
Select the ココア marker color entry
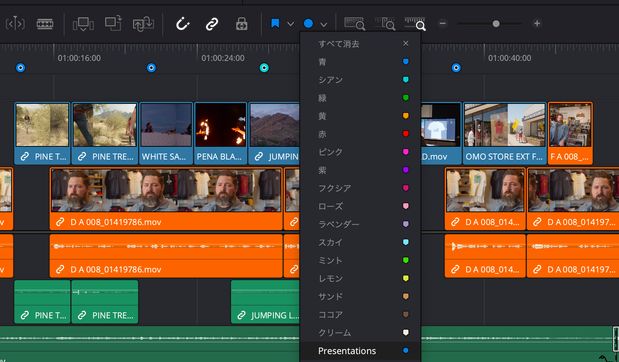(x=360, y=315)
